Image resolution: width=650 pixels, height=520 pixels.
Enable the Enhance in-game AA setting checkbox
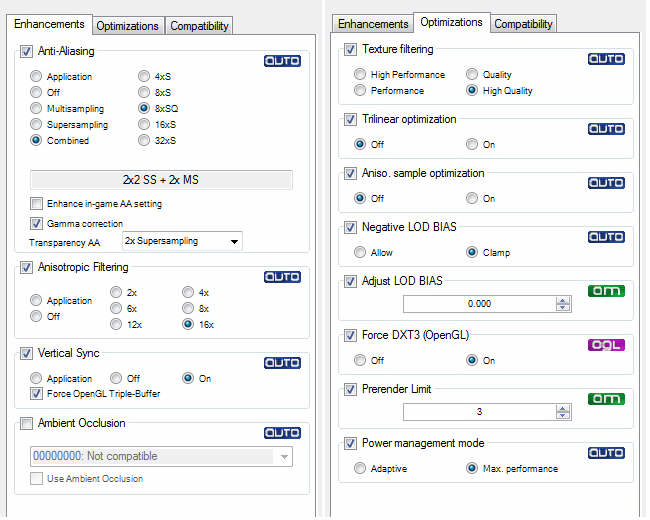tap(37, 204)
